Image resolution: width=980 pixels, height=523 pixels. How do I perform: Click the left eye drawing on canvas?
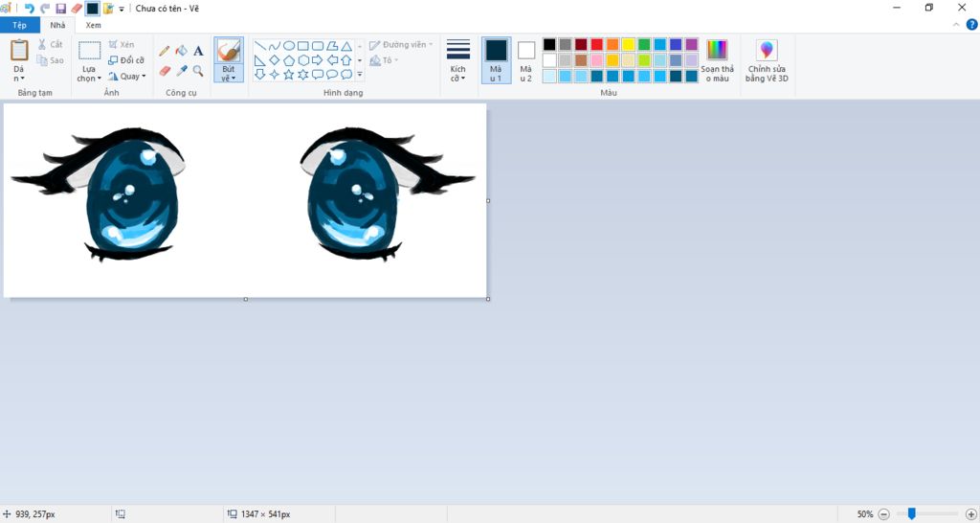(x=99, y=193)
